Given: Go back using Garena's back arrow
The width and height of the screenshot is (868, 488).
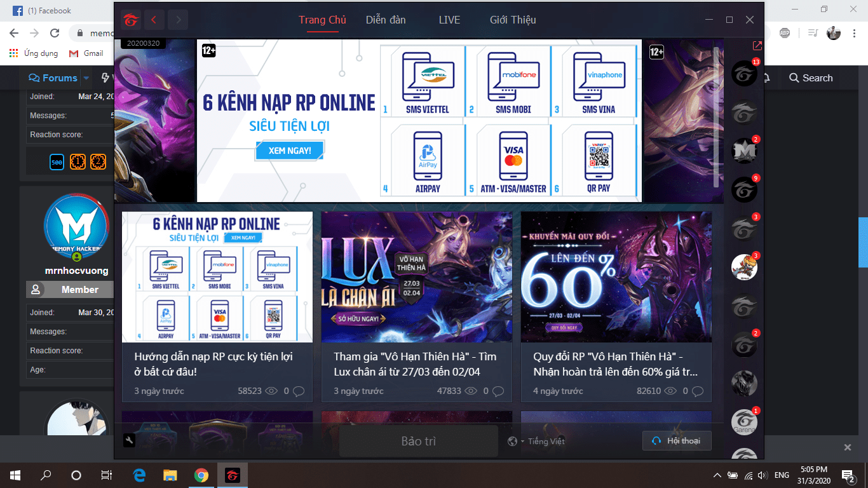Looking at the screenshot, I should tap(154, 20).
